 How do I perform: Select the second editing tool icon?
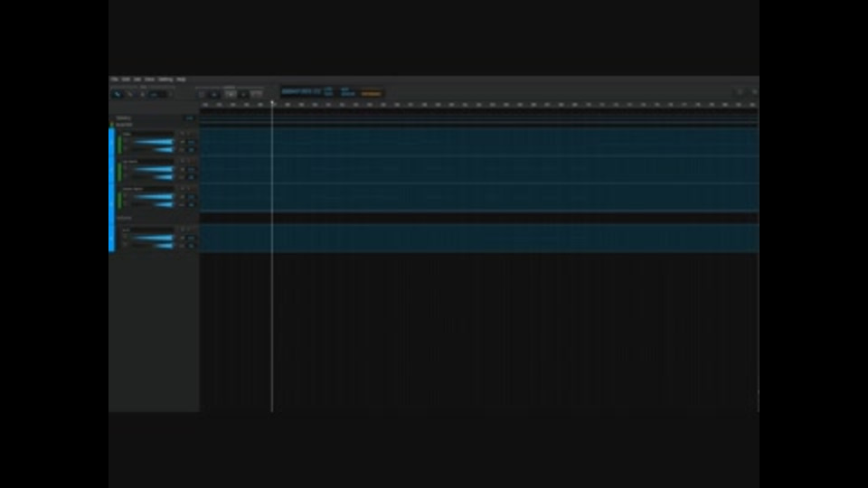(x=129, y=95)
